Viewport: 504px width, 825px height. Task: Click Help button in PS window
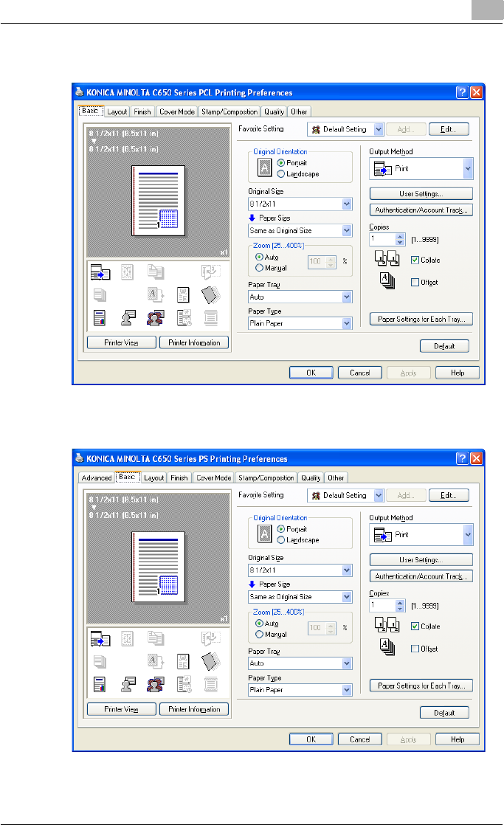[x=458, y=739]
